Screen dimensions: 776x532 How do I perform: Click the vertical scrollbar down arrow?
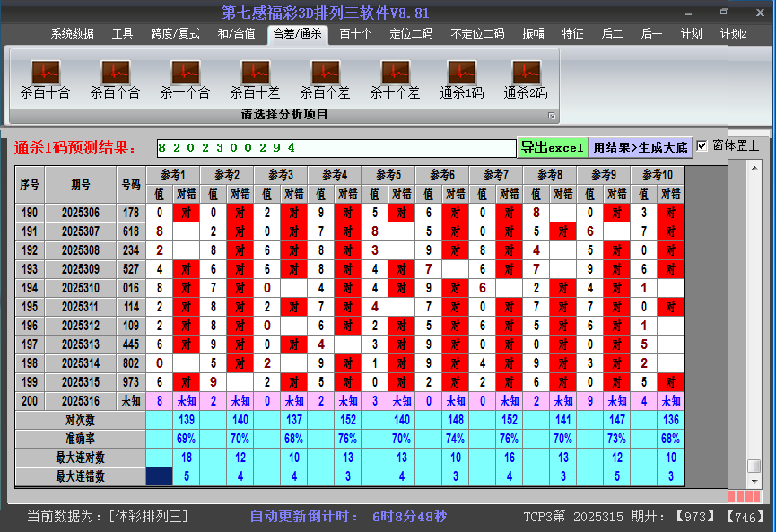tap(754, 481)
